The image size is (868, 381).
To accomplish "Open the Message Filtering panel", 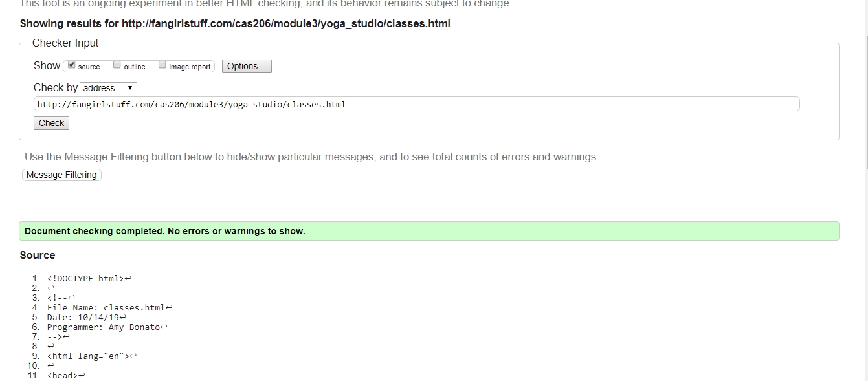I will point(61,175).
